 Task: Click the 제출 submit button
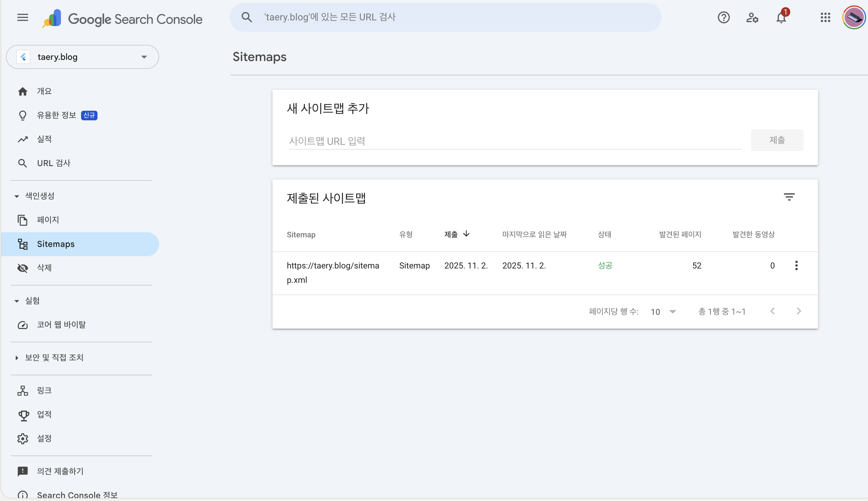pyautogui.click(x=777, y=140)
